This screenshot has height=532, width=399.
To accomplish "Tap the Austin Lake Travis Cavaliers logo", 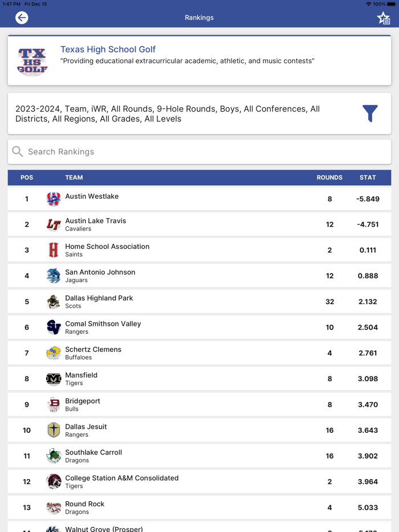I will (x=53, y=224).
